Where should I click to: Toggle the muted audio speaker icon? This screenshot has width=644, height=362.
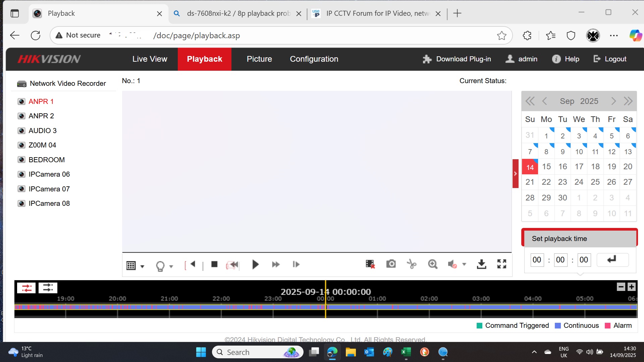point(452,264)
